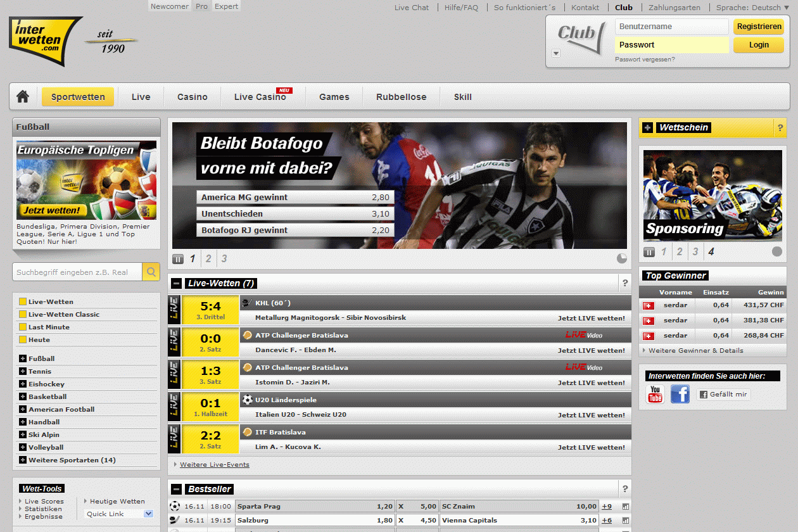Open the Sprache: Deutsch language selector
This screenshot has height=532, width=798.
[x=753, y=8]
